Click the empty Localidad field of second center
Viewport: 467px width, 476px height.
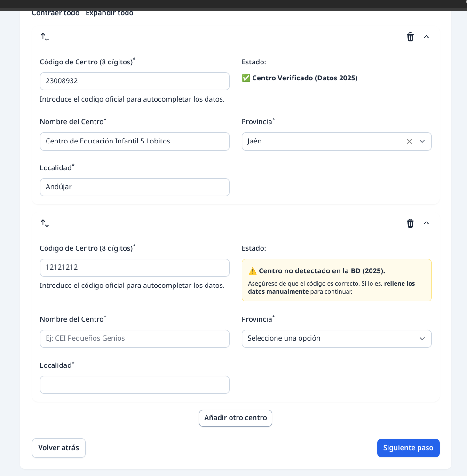(135, 385)
